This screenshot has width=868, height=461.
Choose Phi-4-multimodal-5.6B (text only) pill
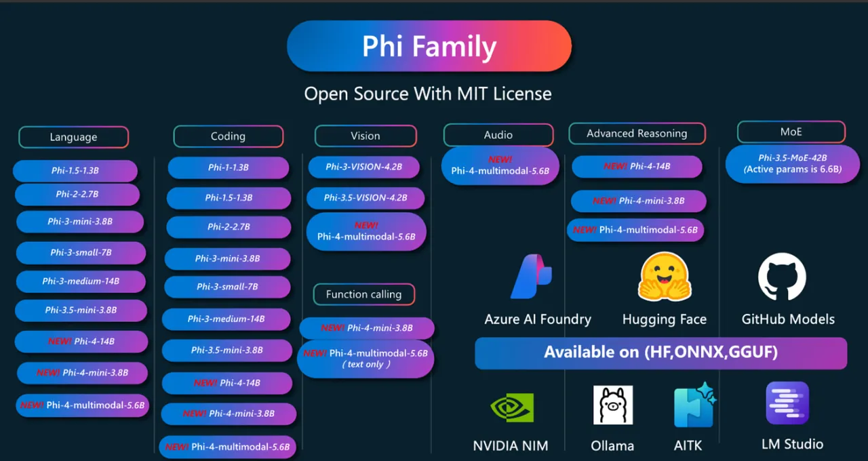[x=366, y=359]
